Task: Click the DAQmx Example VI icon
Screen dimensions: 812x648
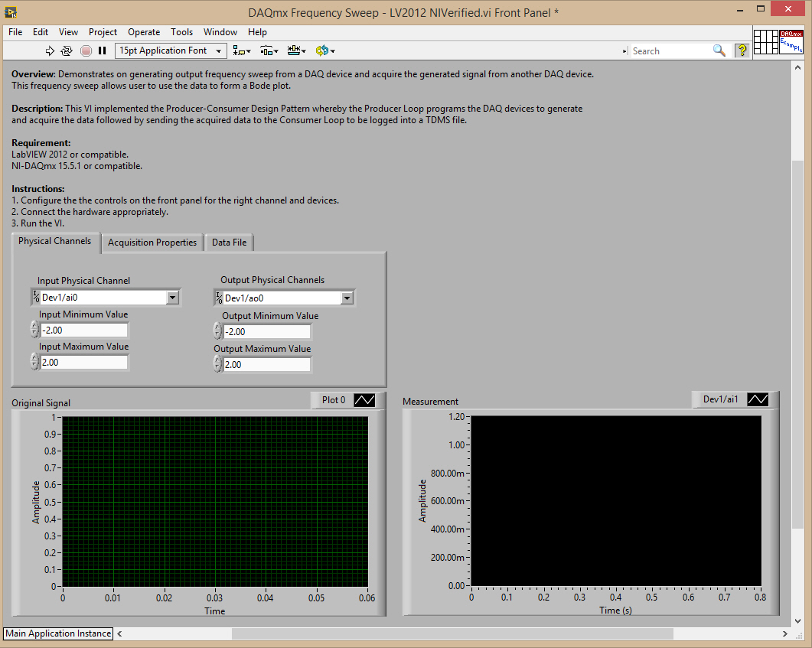Action: [791, 42]
